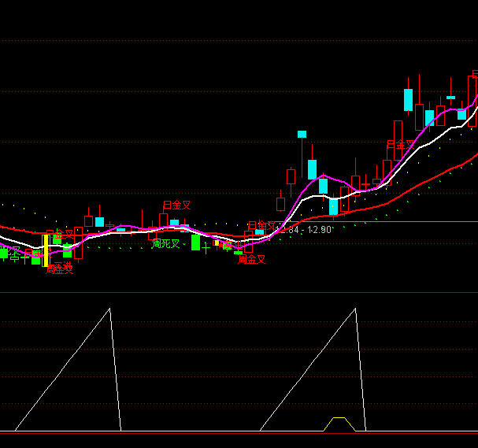Click the large green candle after 周死叉

[195, 243]
